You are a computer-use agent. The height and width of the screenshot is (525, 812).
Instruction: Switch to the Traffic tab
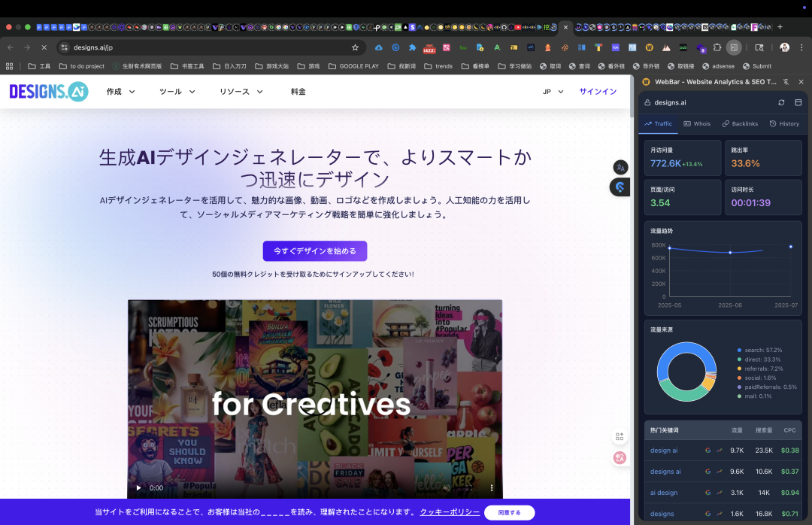click(658, 124)
